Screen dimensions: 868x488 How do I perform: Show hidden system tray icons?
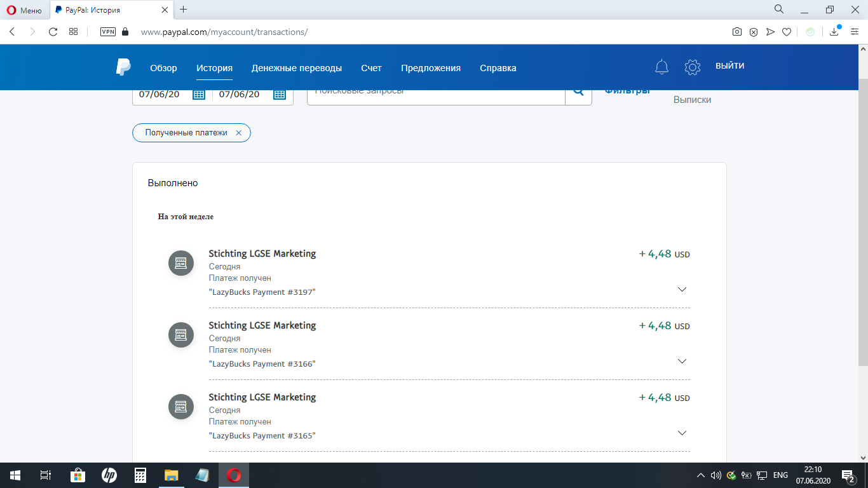pyautogui.click(x=701, y=475)
